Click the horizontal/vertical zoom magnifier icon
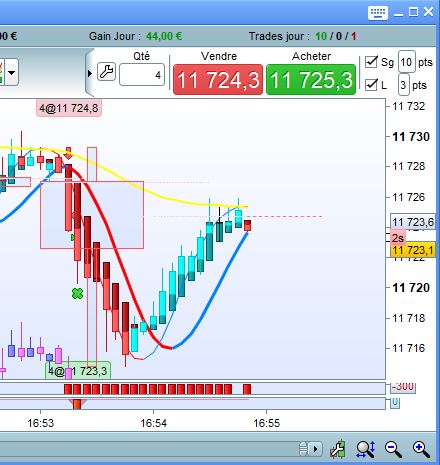This screenshot has width=440, height=465. point(365,449)
